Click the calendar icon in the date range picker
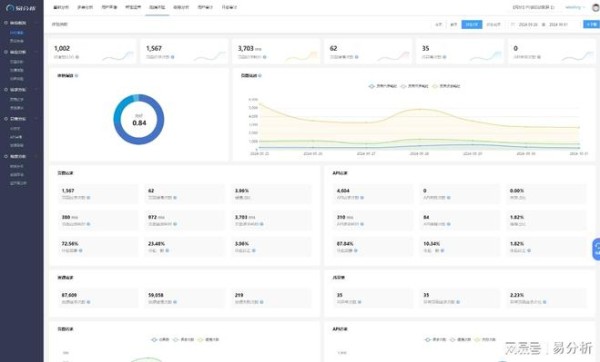 click(513, 24)
